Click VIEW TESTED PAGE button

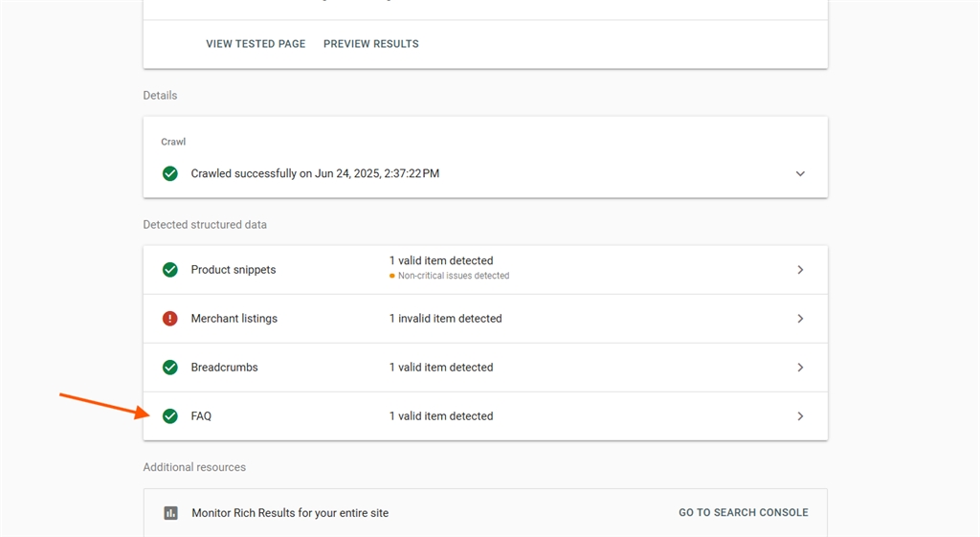(256, 44)
